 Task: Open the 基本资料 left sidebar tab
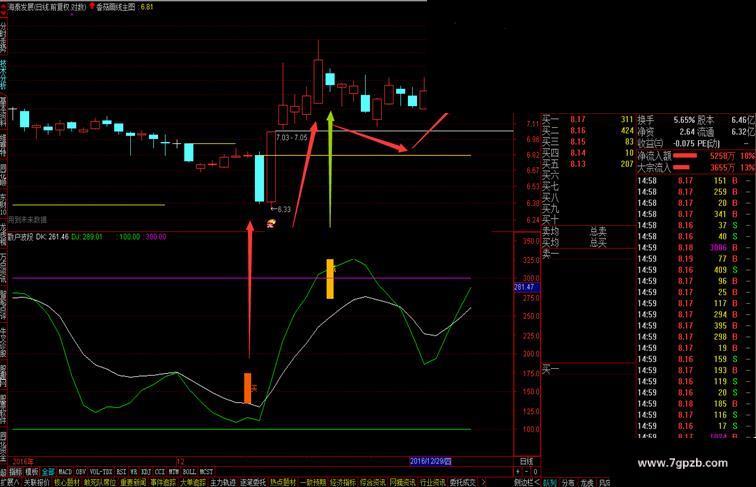[x=3, y=112]
